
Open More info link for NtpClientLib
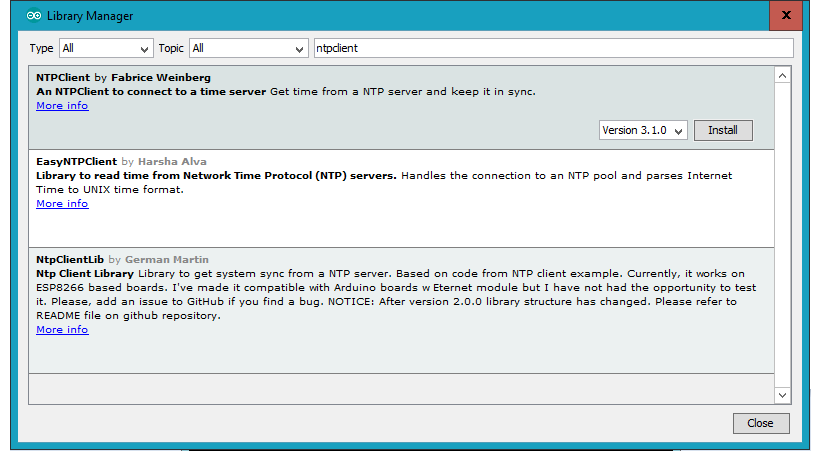click(62, 330)
